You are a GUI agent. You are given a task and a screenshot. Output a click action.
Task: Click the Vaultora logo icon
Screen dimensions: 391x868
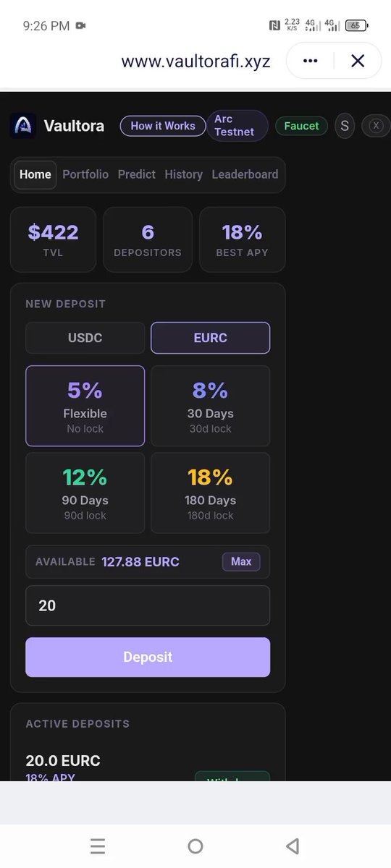pos(23,126)
